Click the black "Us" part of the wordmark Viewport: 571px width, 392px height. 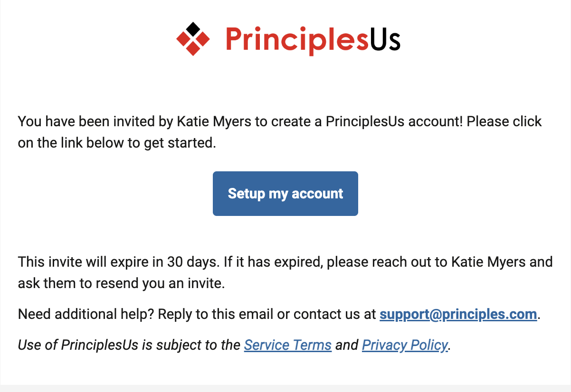(x=385, y=40)
